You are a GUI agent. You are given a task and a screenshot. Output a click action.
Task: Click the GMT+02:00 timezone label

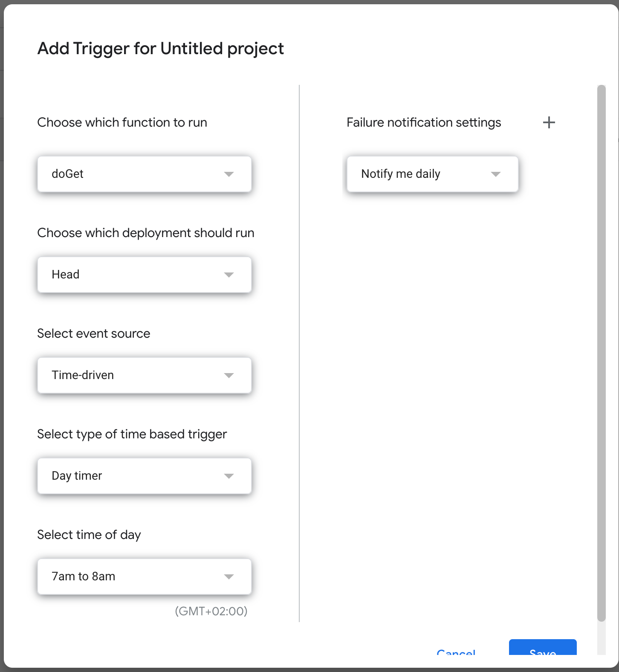click(x=212, y=611)
